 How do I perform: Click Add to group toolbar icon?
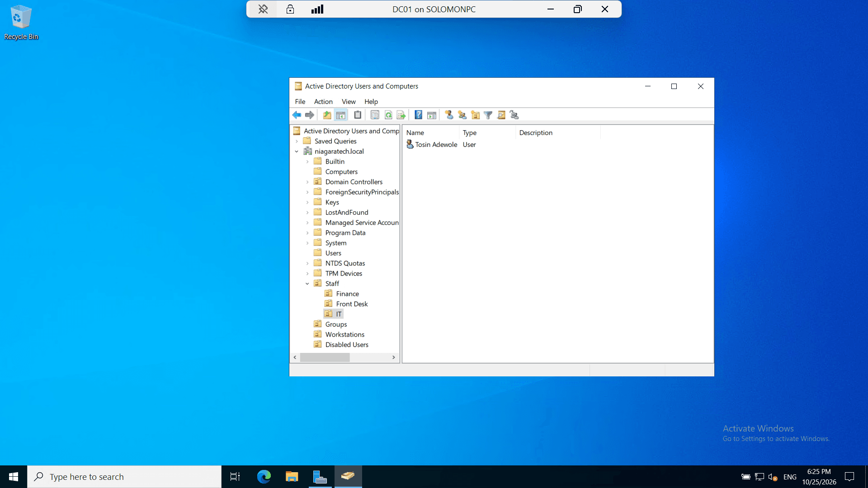(x=514, y=115)
